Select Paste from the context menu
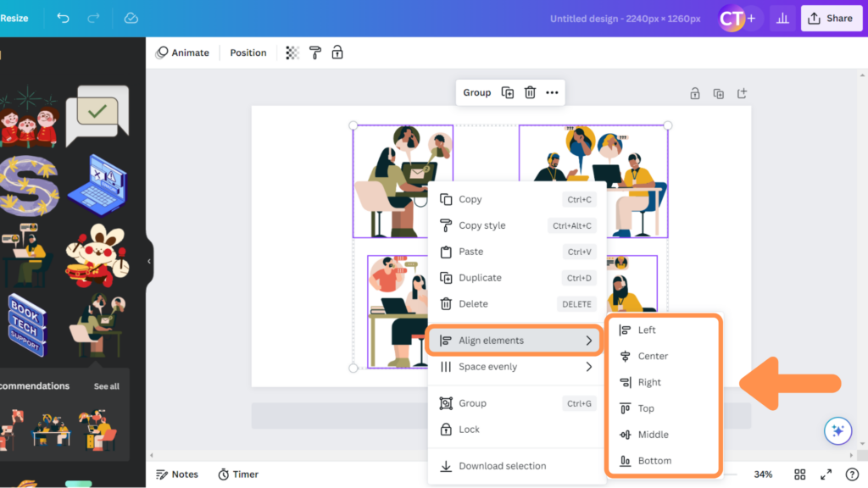Image resolution: width=868 pixels, height=488 pixels. (517, 251)
